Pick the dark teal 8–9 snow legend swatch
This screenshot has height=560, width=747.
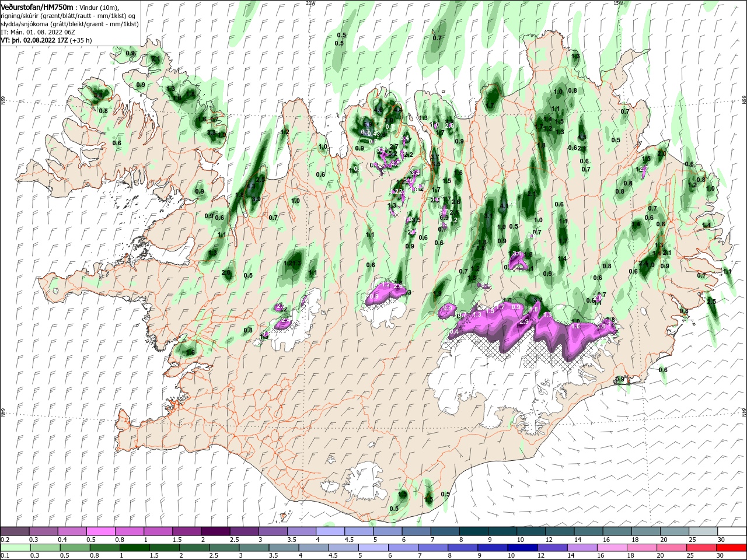point(474,531)
